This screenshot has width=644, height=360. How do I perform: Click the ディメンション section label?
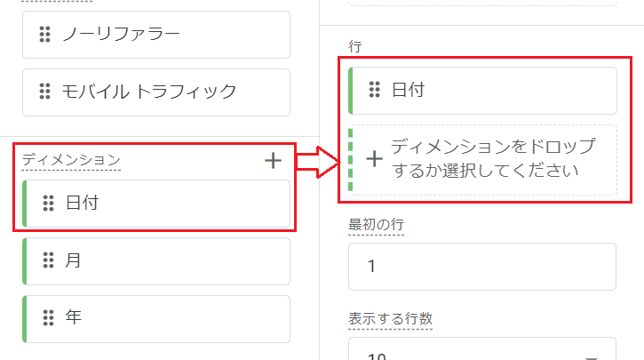[x=71, y=159]
